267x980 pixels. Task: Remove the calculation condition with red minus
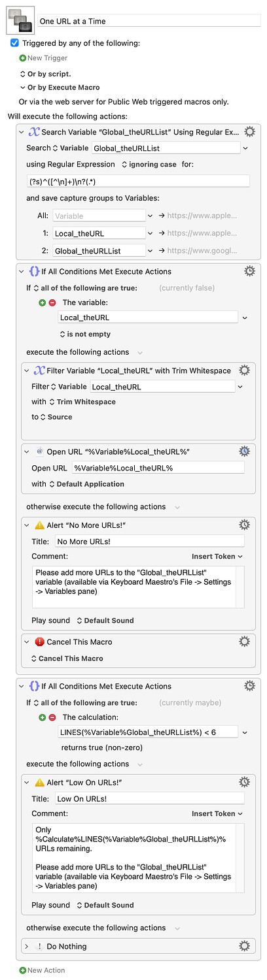[x=54, y=717]
